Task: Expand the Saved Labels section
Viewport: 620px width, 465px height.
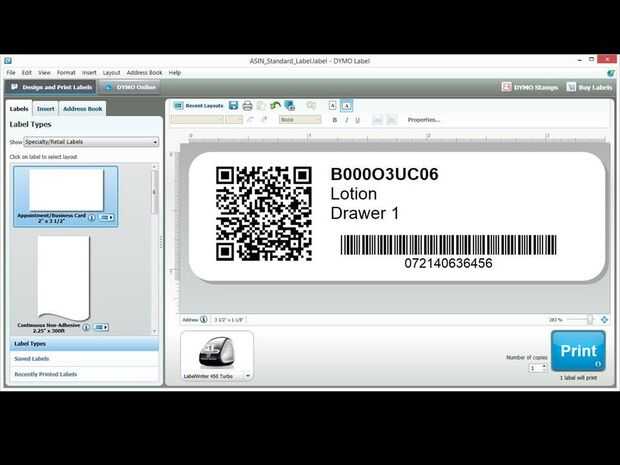Action: [84, 359]
